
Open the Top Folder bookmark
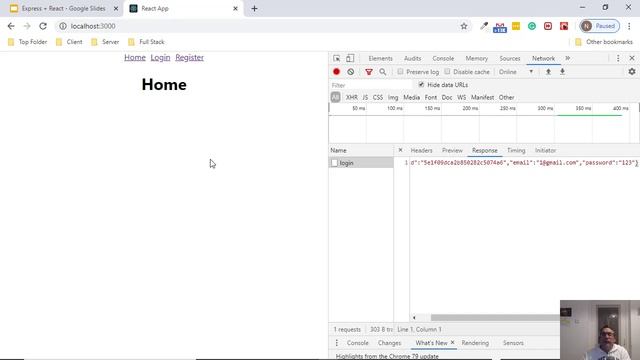pyautogui.click(x=28, y=42)
